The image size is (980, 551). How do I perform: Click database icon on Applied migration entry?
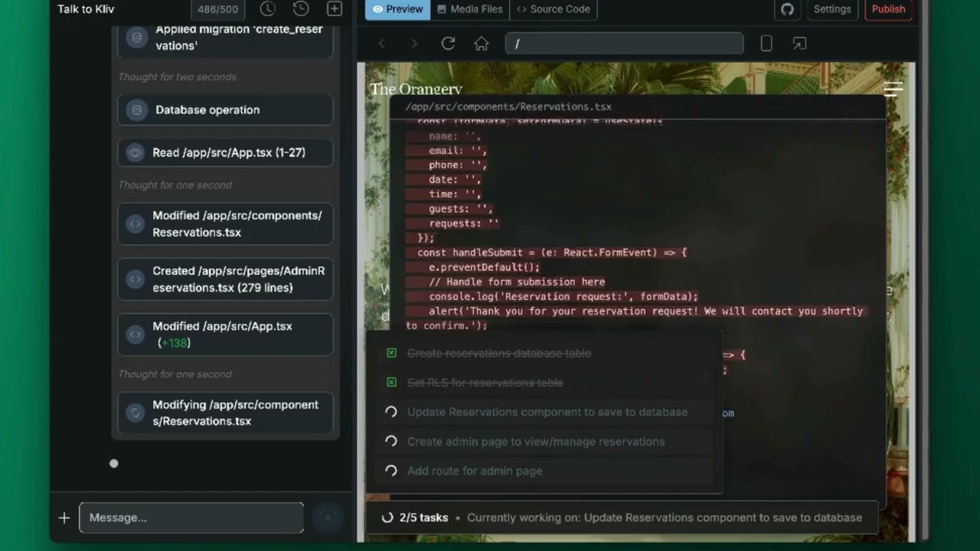click(137, 37)
